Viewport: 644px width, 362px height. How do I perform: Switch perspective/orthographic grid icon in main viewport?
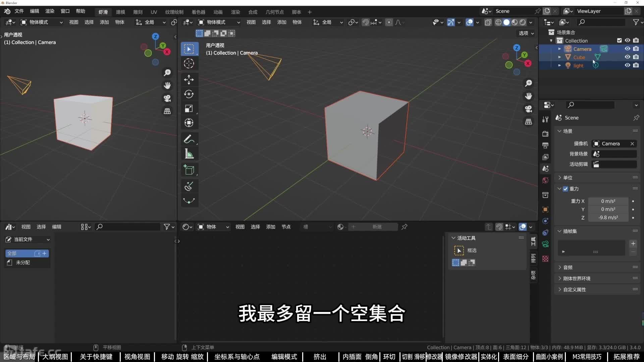tap(529, 122)
